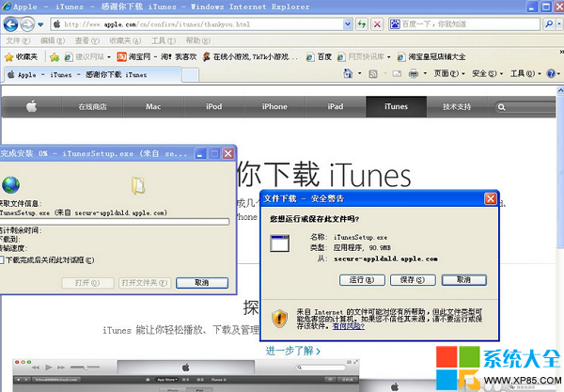Click the Stop loading red X icon
Image resolution: width=564 pixels, height=392 pixels.
[x=377, y=24]
